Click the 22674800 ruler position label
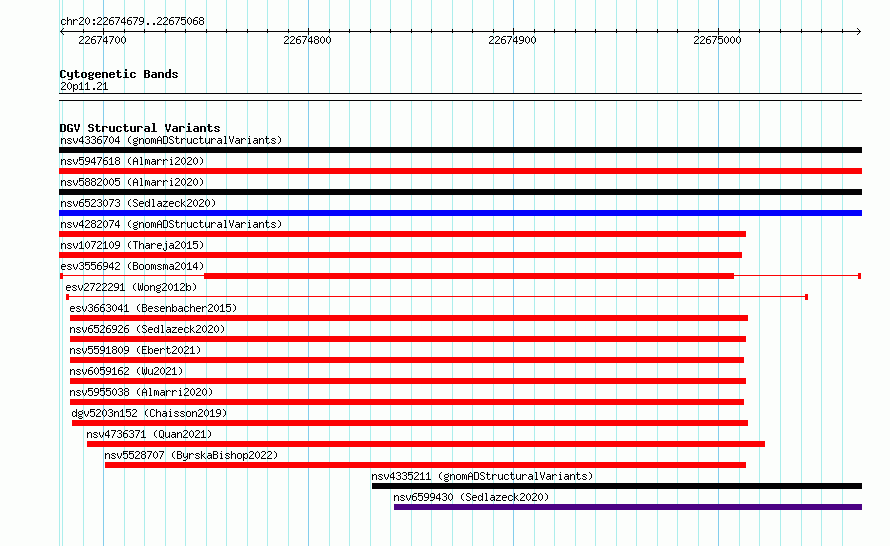Image resolution: width=890 pixels, height=546 pixels. tap(307, 40)
